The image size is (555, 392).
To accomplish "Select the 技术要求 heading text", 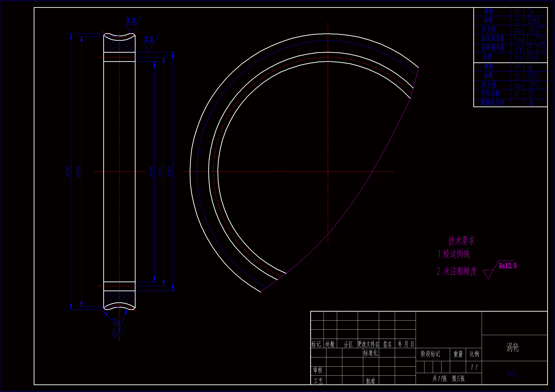I will (x=461, y=240).
